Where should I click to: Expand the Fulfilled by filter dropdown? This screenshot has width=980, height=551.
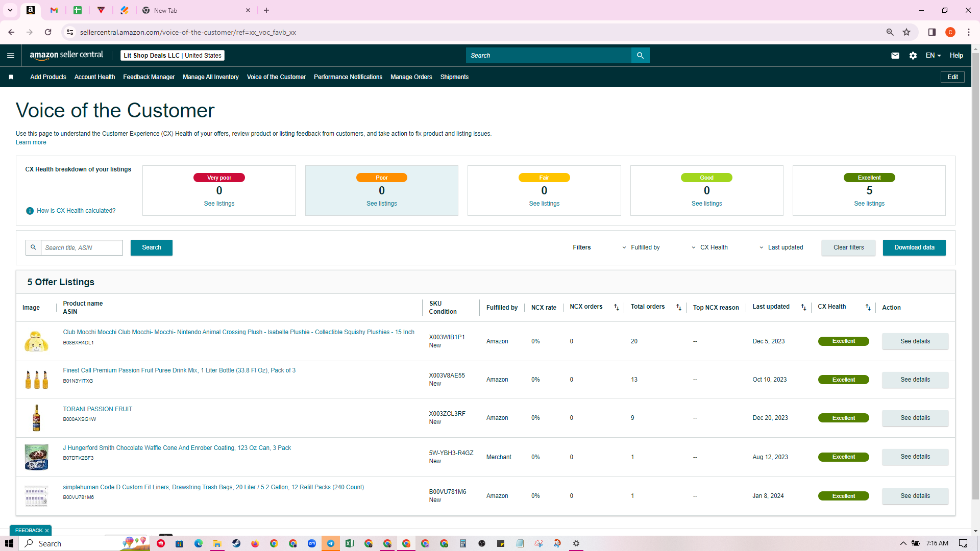641,247
